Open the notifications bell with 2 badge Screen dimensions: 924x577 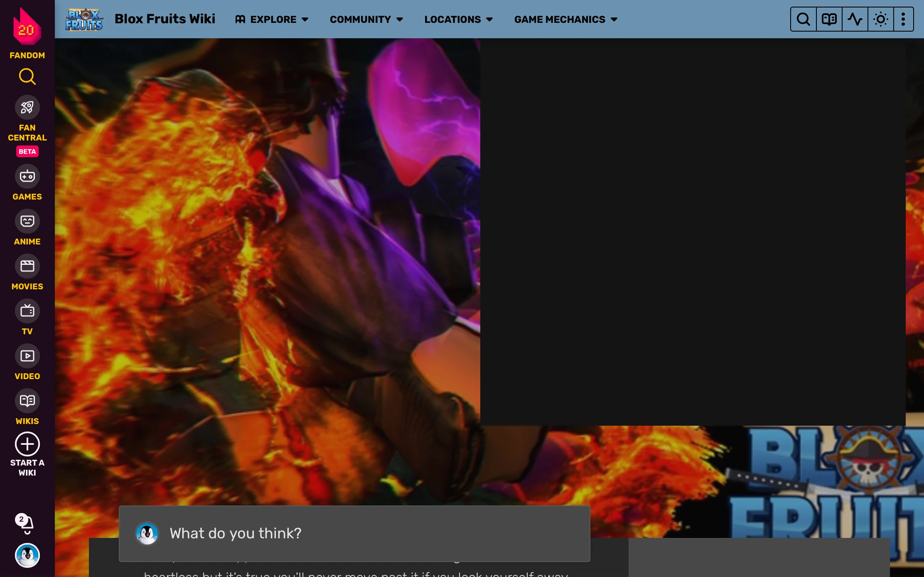click(x=27, y=524)
